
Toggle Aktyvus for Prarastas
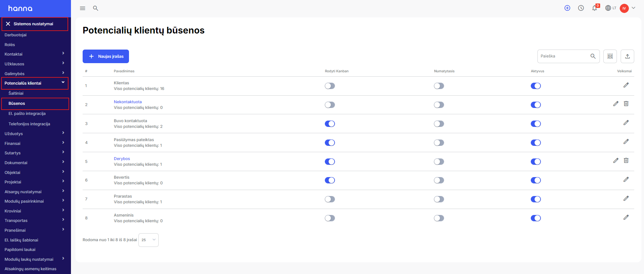[x=536, y=199]
